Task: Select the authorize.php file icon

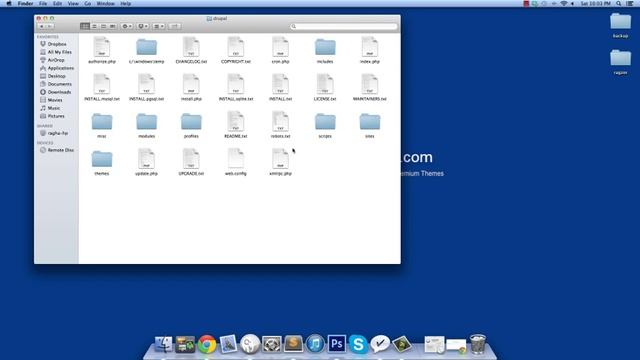Action: pyautogui.click(x=102, y=47)
